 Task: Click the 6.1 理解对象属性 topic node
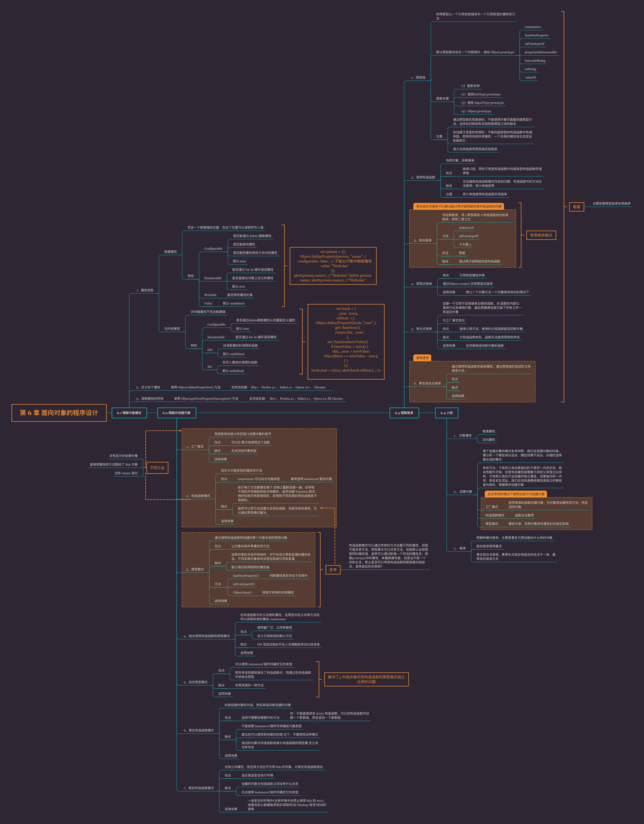coord(129,413)
